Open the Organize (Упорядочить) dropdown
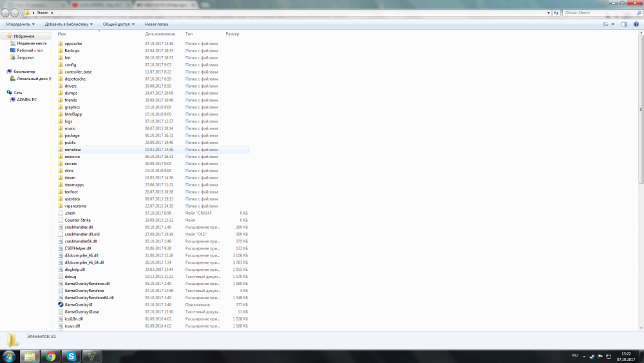Image resolution: width=644 pixels, height=363 pixels. (20, 25)
